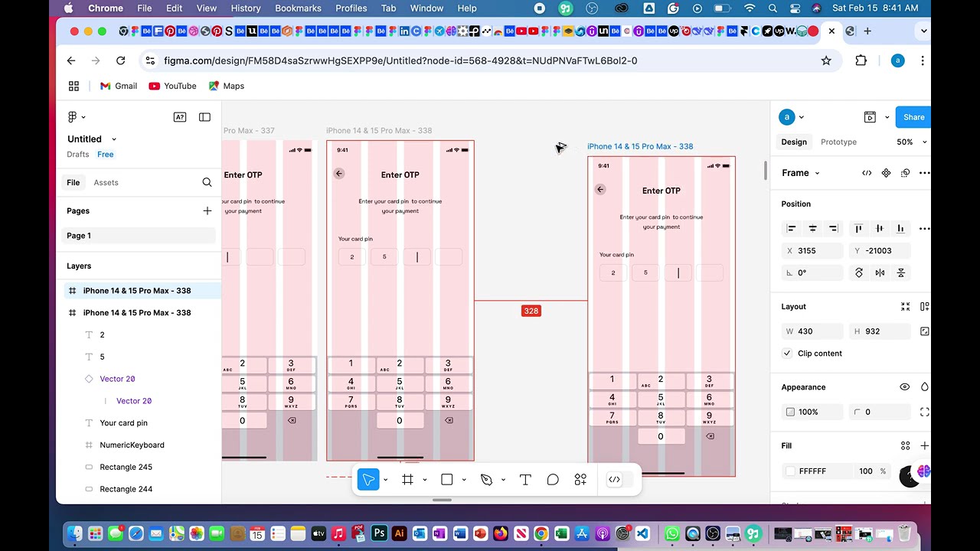Click the Free plan link
The width and height of the screenshot is (980, 551).
click(x=105, y=155)
